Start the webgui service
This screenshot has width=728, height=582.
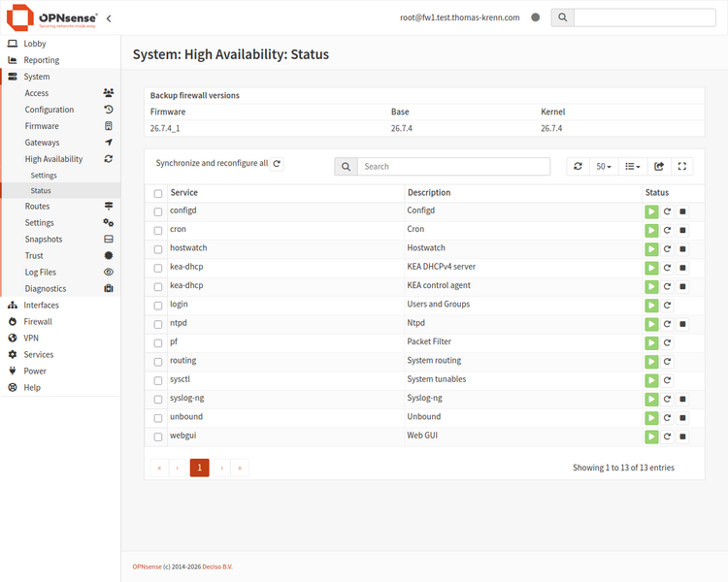(x=651, y=436)
